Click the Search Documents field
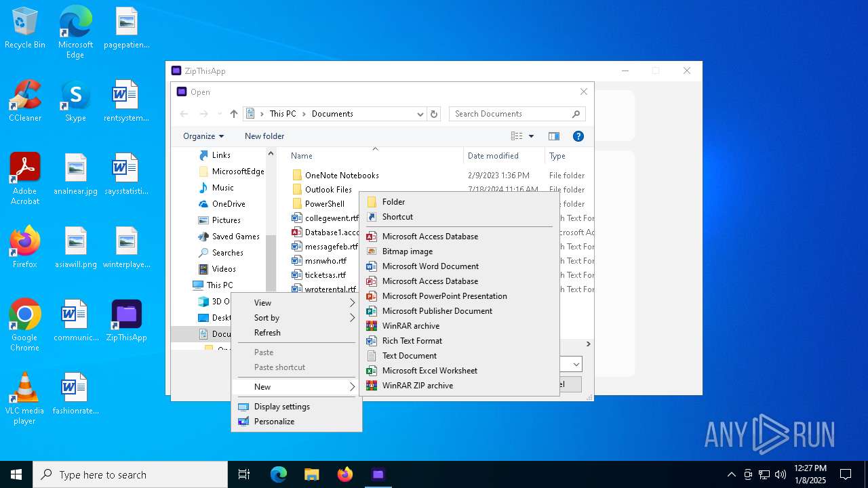The image size is (868, 488). click(509, 114)
